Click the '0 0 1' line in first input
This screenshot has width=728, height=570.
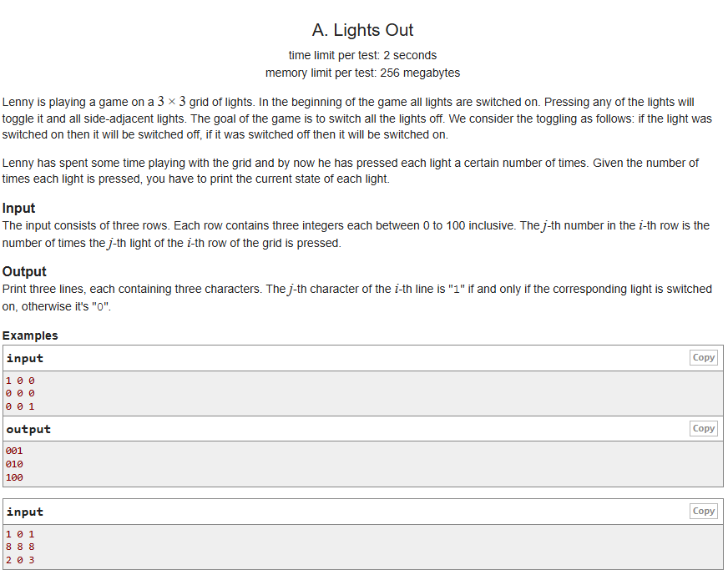point(20,406)
